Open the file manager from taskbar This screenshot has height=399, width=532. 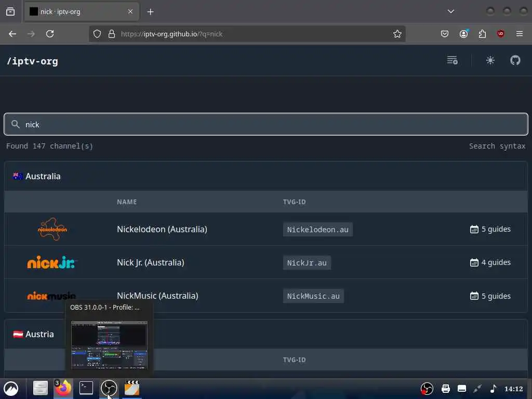[40, 388]
